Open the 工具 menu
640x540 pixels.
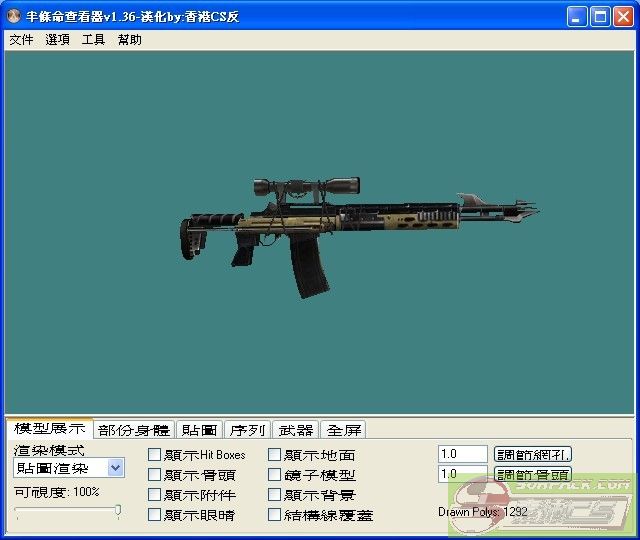(x=93, y=40)
